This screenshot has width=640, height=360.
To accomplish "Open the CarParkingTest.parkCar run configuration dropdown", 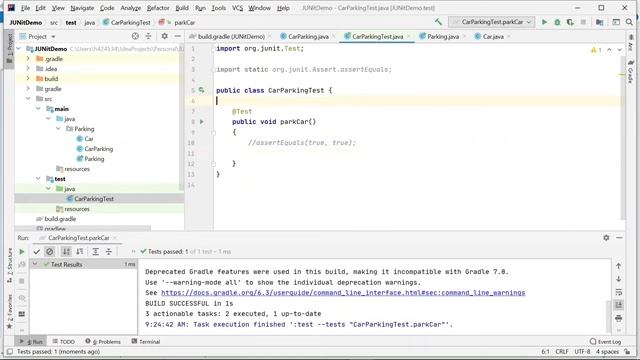I will [x=492, y=22].
